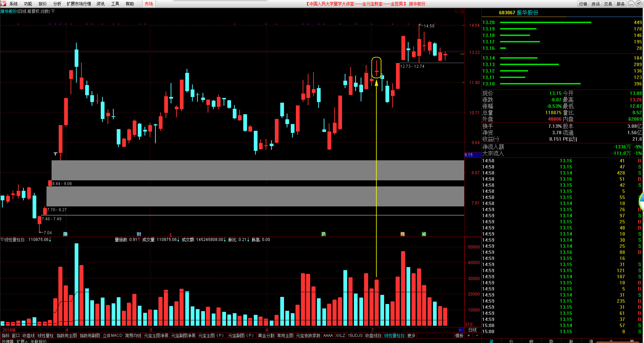Click the blue 9.15 price axis marker
Viewport: 644px width, 343px height.
click(x=473, y=155)
